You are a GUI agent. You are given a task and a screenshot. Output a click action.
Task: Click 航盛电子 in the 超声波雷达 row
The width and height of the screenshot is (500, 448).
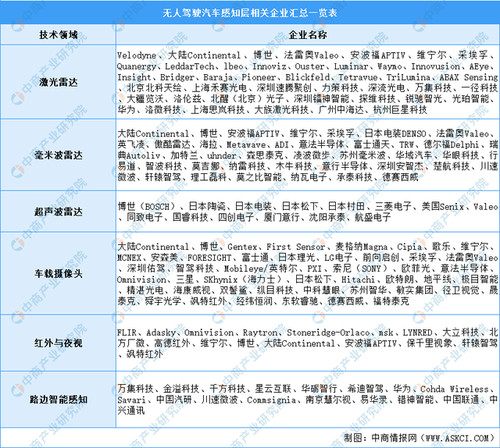tap(373, 217)
